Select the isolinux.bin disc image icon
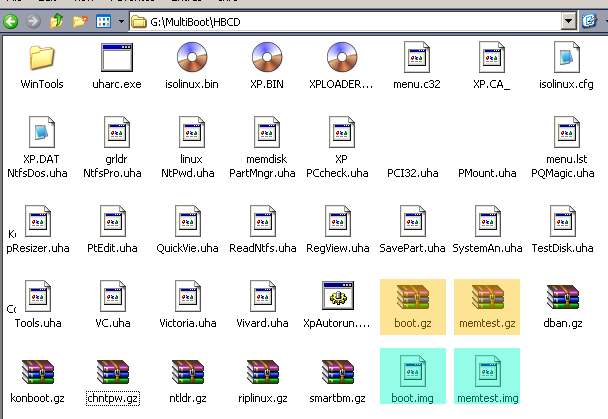 point(192,57)
